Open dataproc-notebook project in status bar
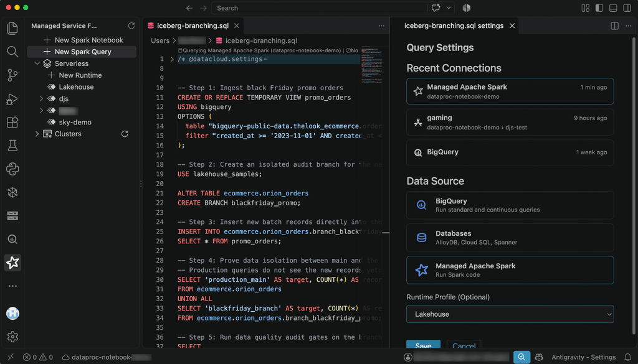 tap(106, 357)
